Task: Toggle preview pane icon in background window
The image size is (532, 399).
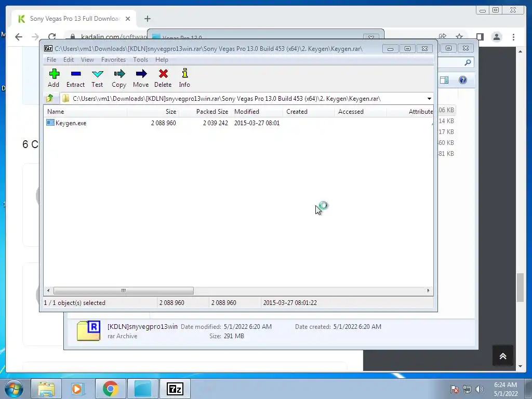Action: point(444,80)
